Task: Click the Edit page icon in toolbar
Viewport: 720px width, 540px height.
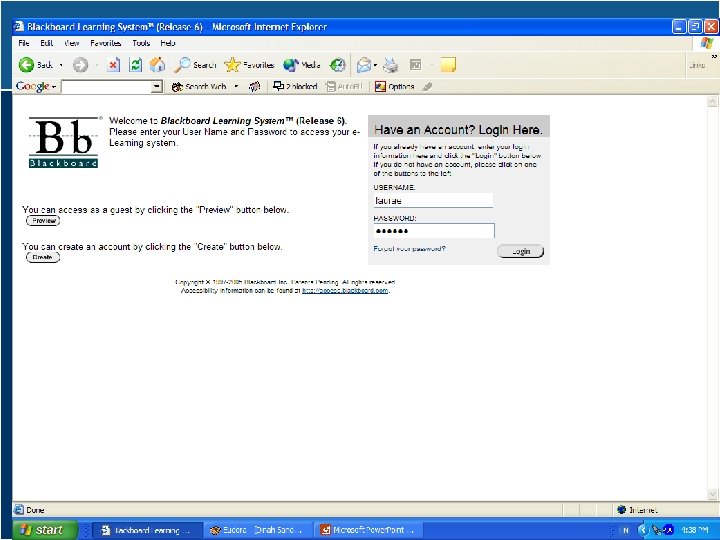Action: point(415,65)
